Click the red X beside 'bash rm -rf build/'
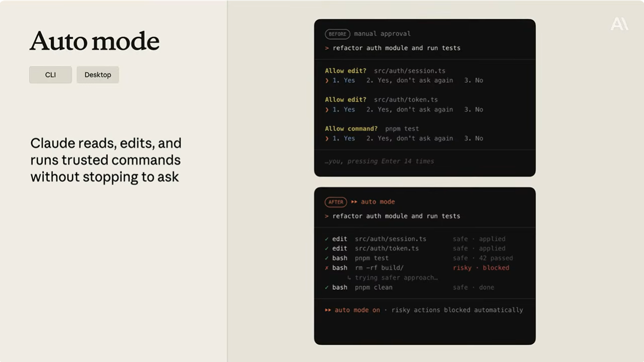This screenshot has height=362, width=644. coord(327,268)
